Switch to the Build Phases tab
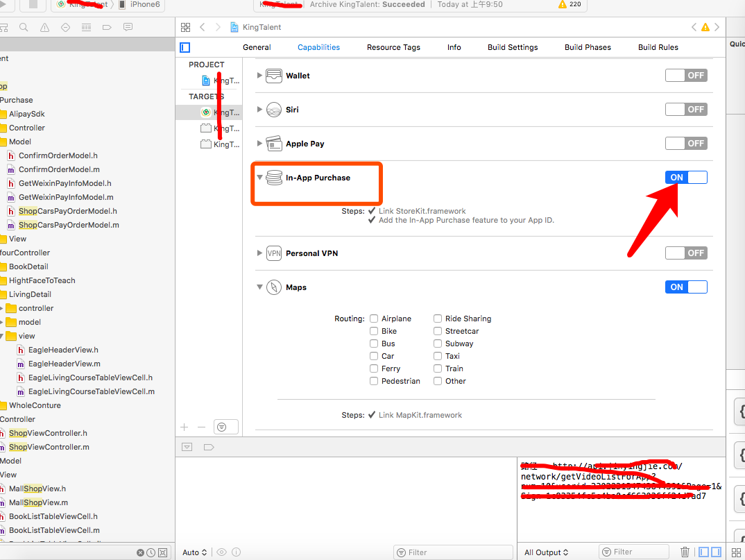 click(x=588, y=47)
